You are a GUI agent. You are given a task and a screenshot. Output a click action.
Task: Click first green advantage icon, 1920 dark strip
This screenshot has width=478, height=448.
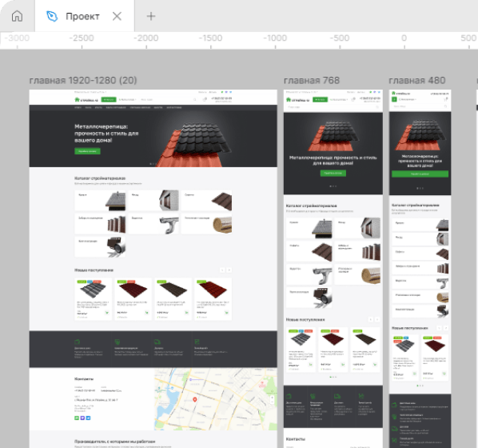tap(77, 342)
